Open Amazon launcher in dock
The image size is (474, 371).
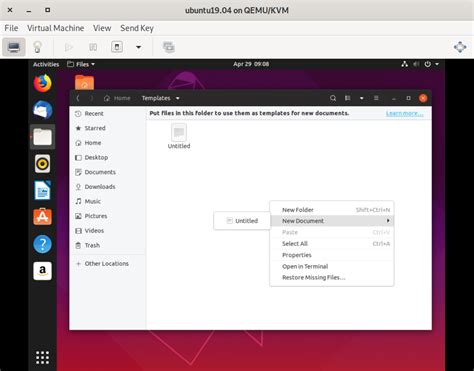[43, 271]
